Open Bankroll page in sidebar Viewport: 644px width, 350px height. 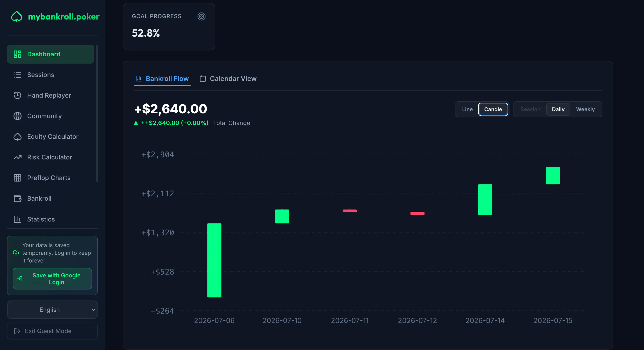pyautogui.click(x=51, y=198)
